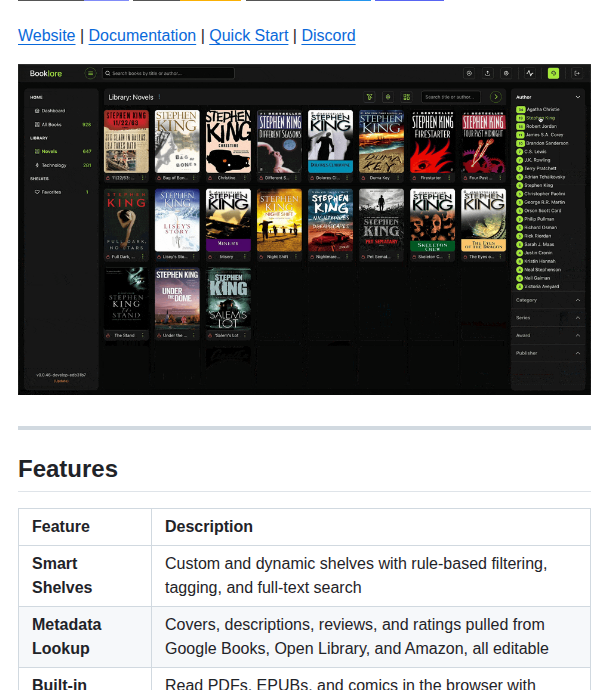Open the Misery book cover

[x=228, y=220]
